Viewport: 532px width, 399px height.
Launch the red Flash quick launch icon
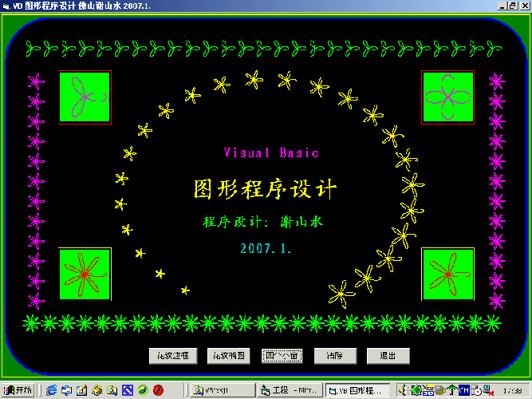pos(158,390)
